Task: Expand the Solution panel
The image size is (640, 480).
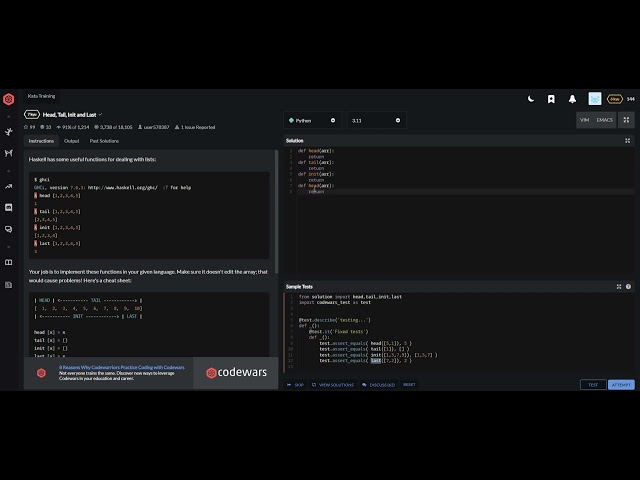Action: point(627,141)
